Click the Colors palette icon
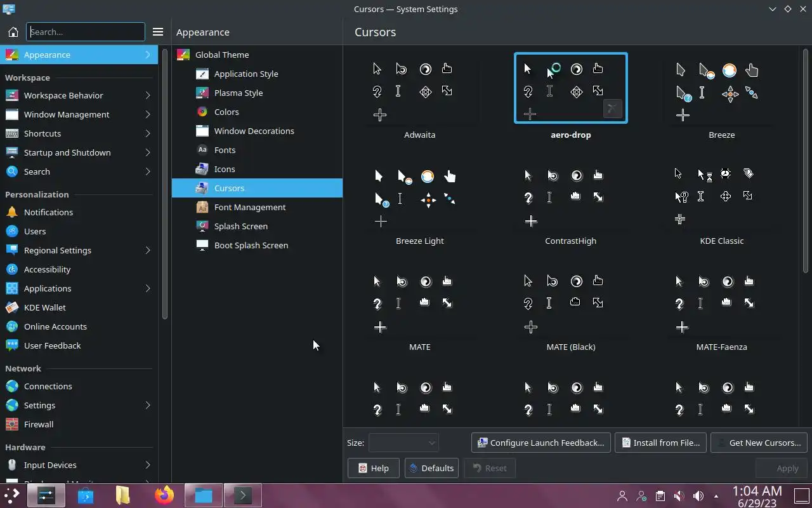812x508 pixels. [202, 112]
